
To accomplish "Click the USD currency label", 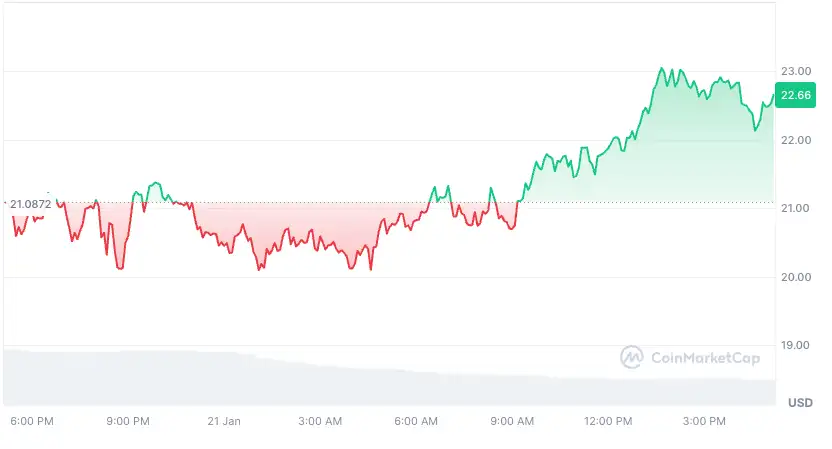I will (799, 402).
